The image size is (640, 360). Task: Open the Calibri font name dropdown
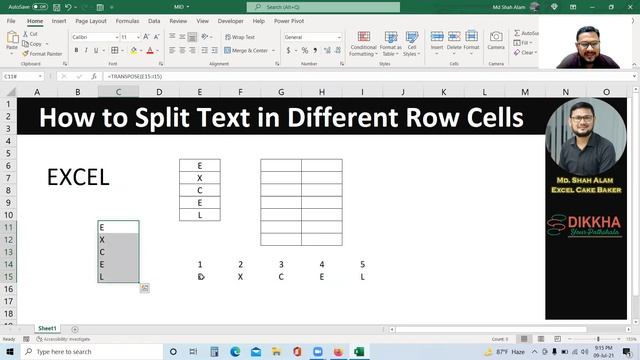[116, 37]
